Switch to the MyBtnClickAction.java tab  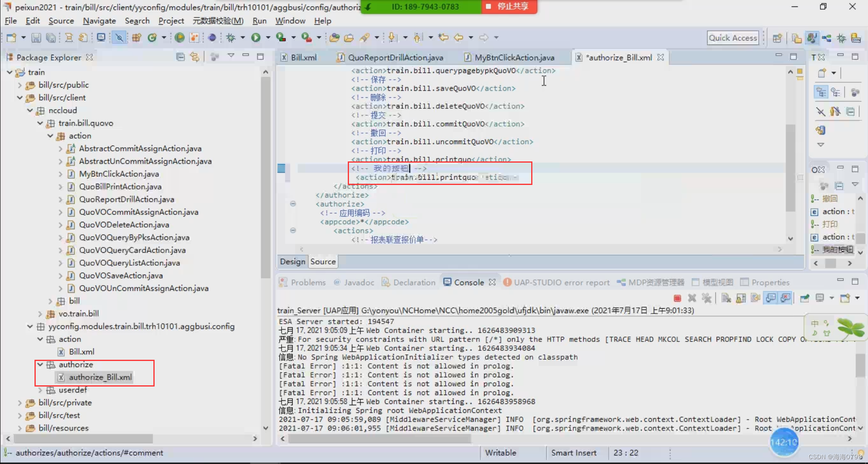coord(514,58)
